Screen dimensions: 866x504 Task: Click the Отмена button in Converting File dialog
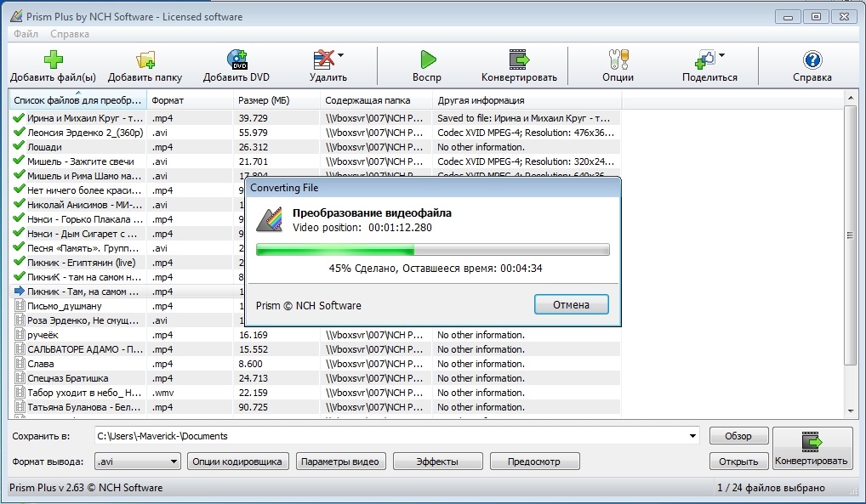pyautogui.click(x=572, y=305)
